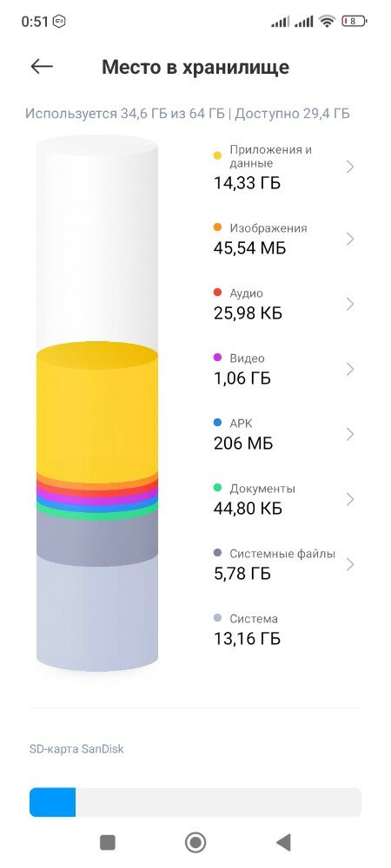Screen dimensions: 391x868
Task: Click the purple dot beside Видео
Action: [217, 358]
